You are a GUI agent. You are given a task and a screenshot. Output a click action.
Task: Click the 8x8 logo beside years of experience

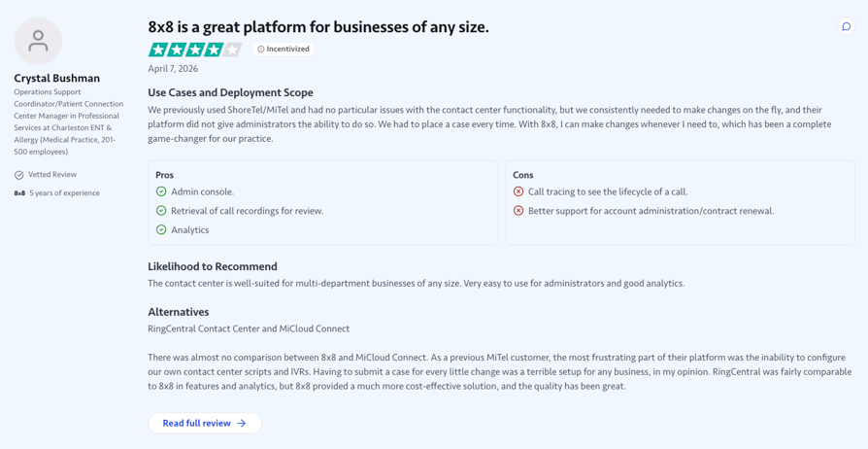pos(19,193)
